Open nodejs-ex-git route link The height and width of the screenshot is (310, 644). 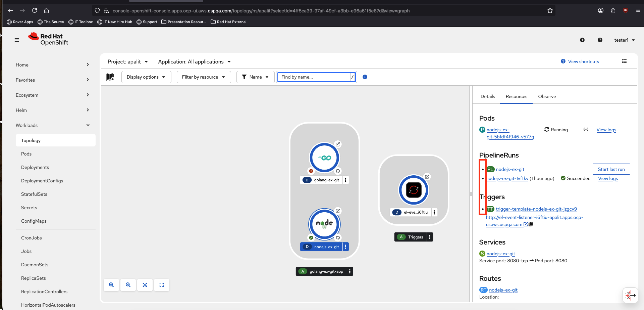pos(503,290)
